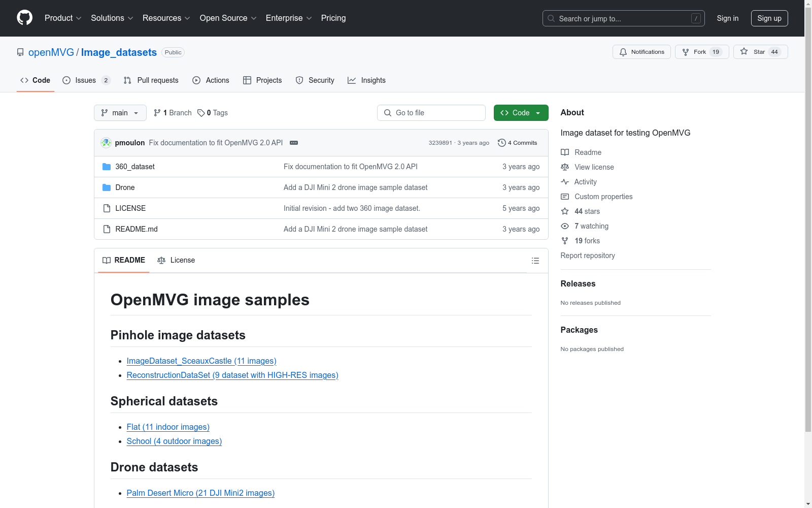
Task: Open the pmoulon author link
Action: [x=130, y=143]
